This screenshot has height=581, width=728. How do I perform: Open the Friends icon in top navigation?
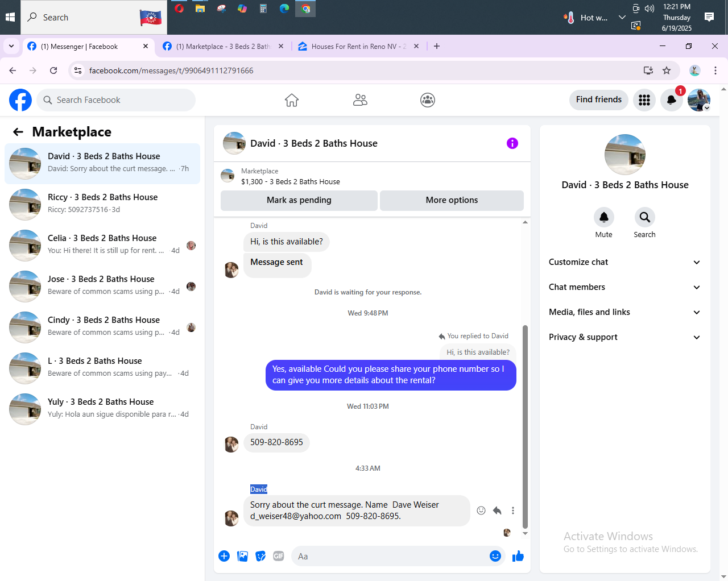(360, 100)
